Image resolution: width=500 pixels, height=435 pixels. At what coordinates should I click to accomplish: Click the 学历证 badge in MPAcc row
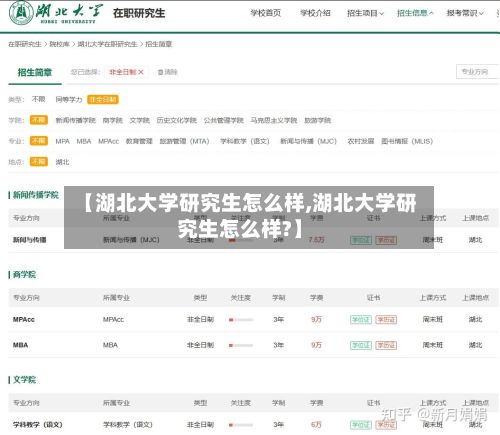tap(386, 320)
